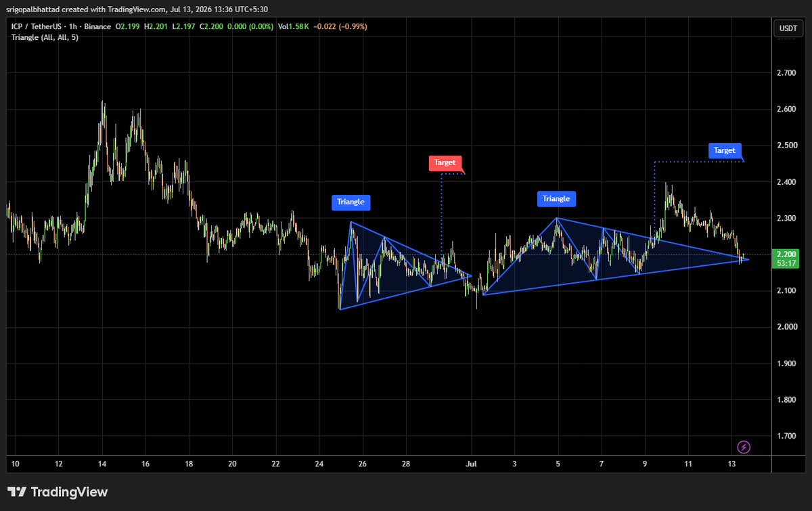
Task: Click the 53:17 bar countdown timer
Action: coord(787,263)
